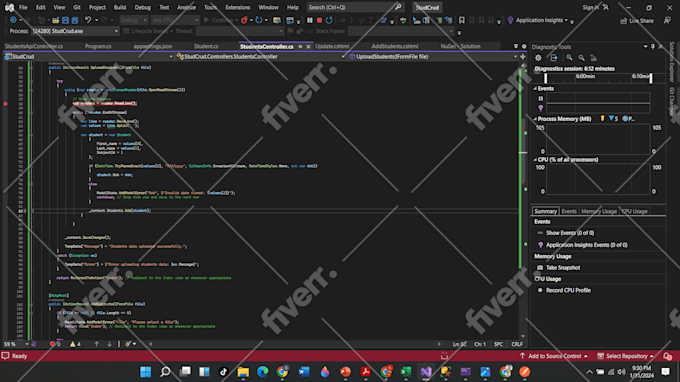Click the Open File folder icon
680x382 pixels.
(56, 20)
